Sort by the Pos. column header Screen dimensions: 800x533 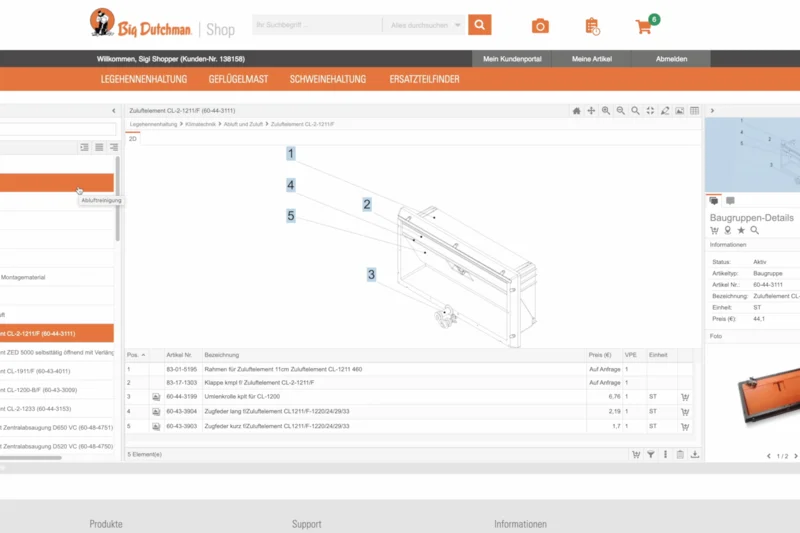coord(136,355)
